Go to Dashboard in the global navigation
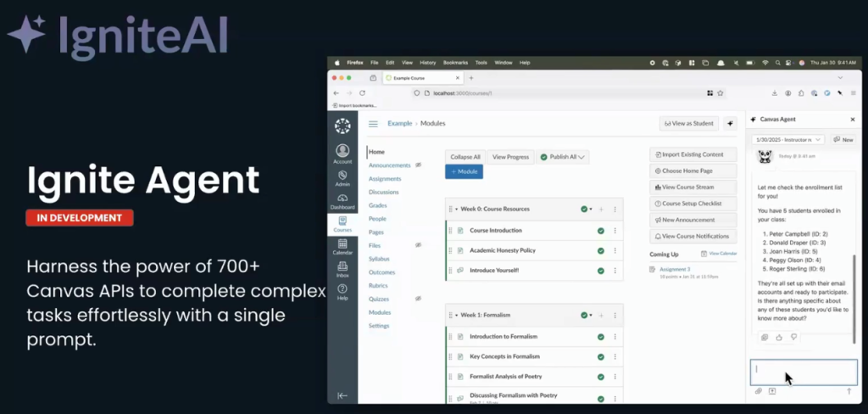Viewport: 868px width, 414px height. pyautogui.click(x=342, y=201)
